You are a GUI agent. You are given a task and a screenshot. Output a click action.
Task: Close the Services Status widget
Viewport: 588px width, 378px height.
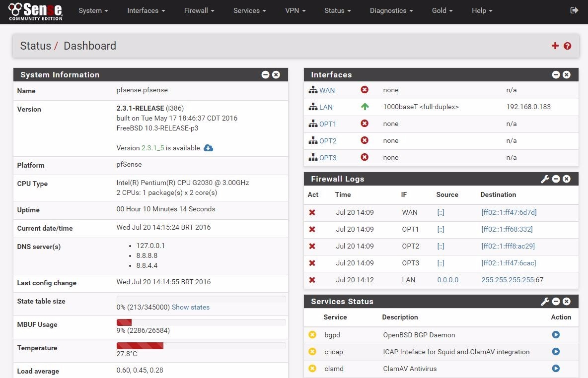[567, 302]
